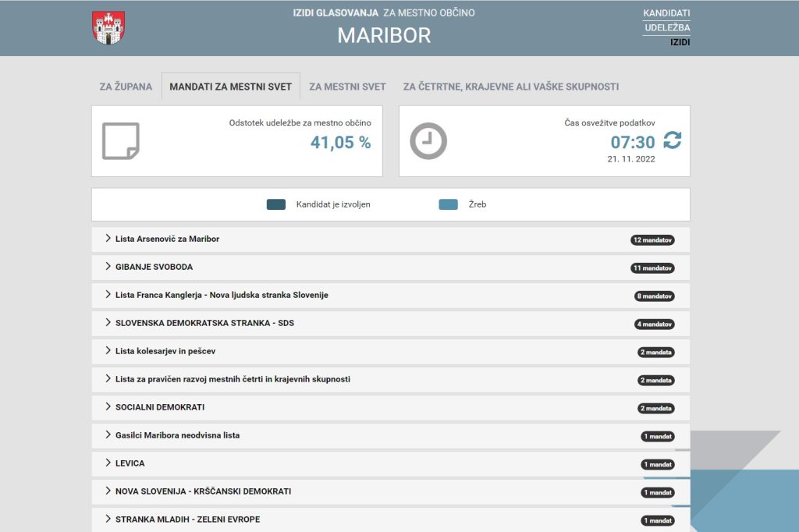799x532 pixels.
Task: Expand Lista kolesarjev in pešcev
Action: click(165, 351)
